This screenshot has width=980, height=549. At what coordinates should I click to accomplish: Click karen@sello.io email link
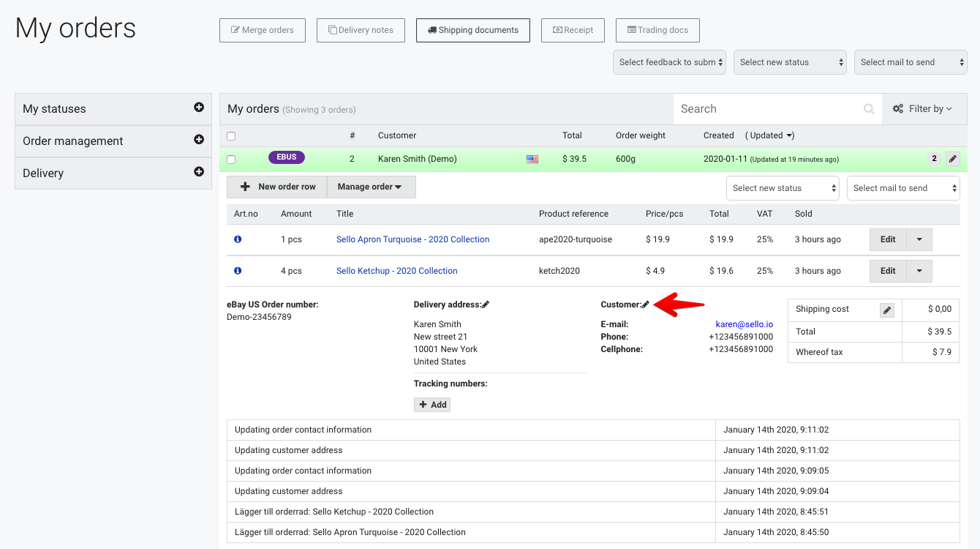744,324
